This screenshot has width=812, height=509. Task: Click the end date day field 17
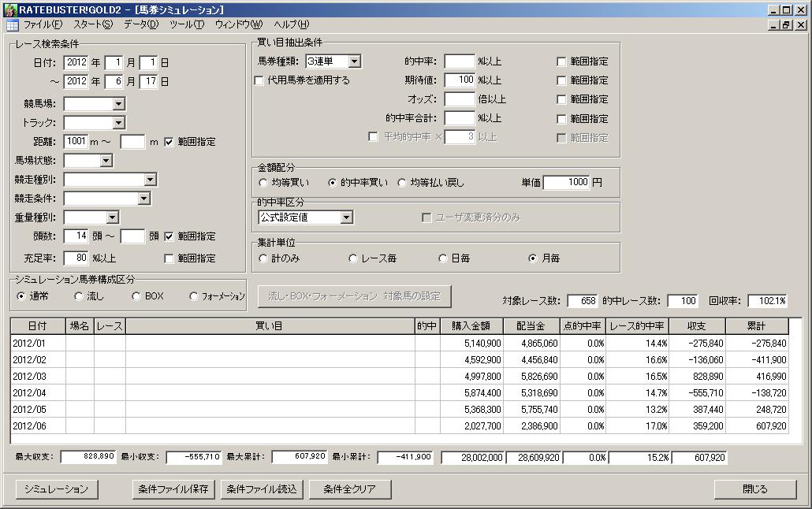149,81
